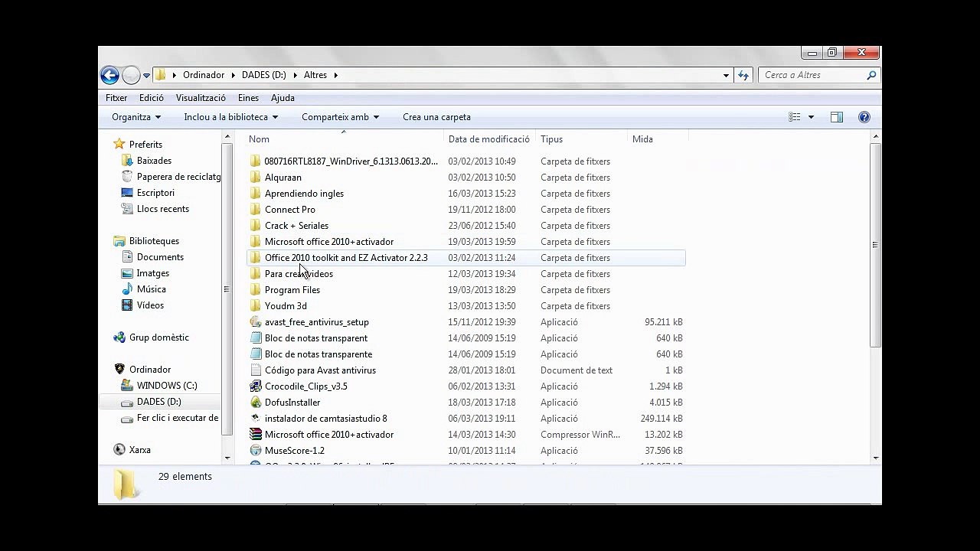Image resolution: width=980 pixels, height=551 pixels.
Task: Select 080716RTL8187_WinDriver folder name
Action: point(351,161)
